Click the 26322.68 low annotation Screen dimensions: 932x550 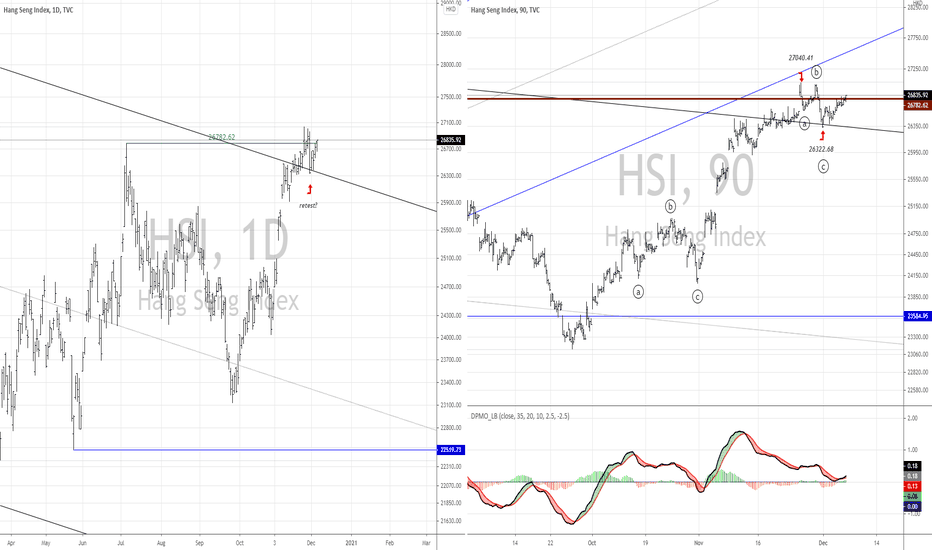pyautogui.click(x=821, y=149)
